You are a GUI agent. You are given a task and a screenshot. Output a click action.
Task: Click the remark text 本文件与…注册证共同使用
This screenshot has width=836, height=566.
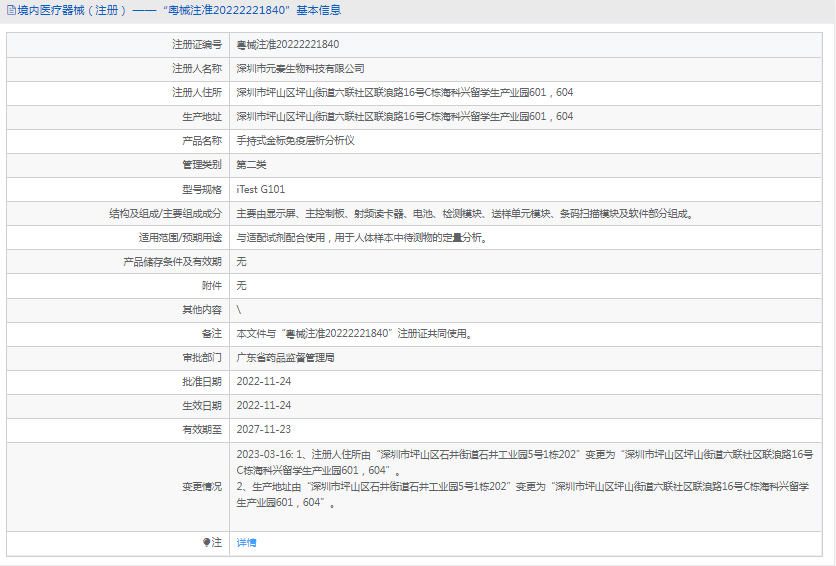355,334
